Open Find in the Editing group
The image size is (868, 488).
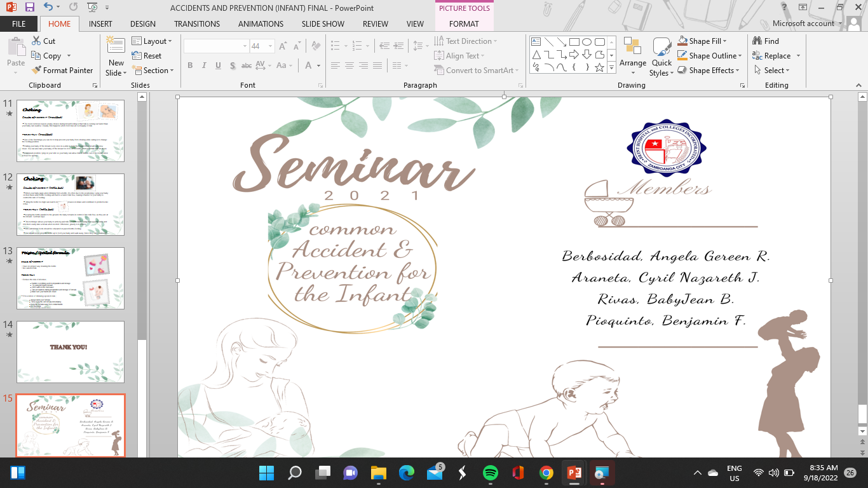pos(765,41)
